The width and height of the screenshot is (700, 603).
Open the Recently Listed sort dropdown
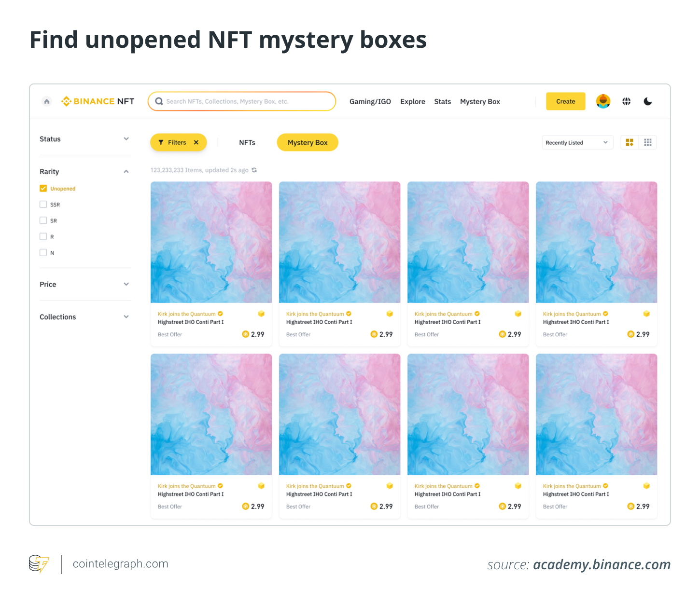tap(577, 142)
